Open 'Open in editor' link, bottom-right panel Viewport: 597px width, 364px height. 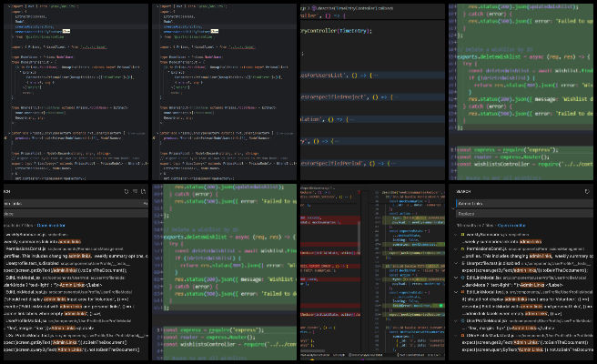pyautogui.click(x=511, y=226)
